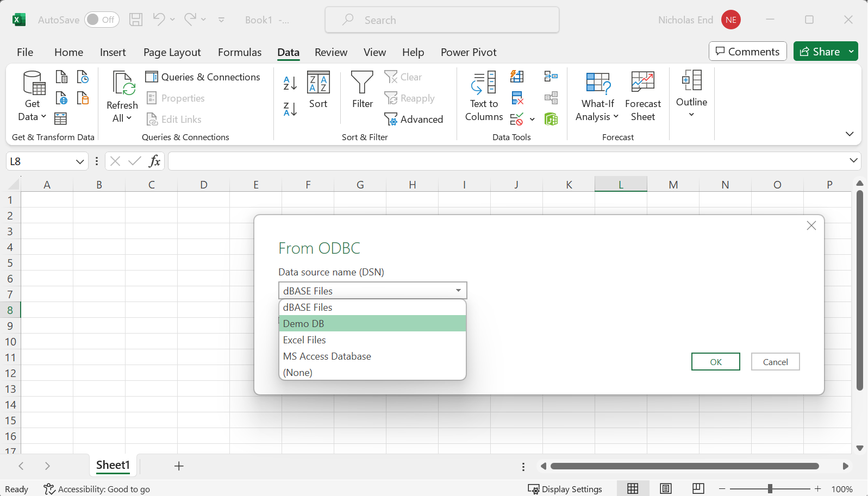Click the Forecast Sheet icon
Viewport: 868px width, 496px height.
(x=642, y=84)
